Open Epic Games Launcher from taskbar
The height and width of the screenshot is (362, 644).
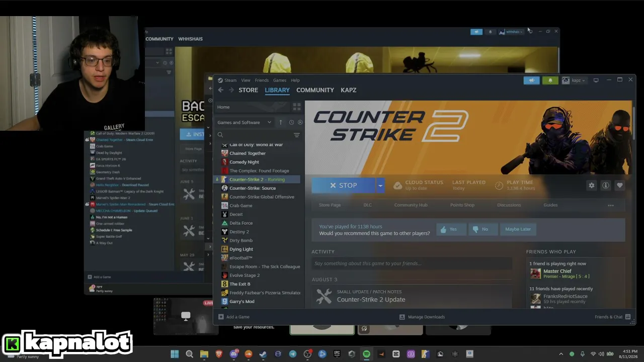pyautogui.click(x=337, y=354)
